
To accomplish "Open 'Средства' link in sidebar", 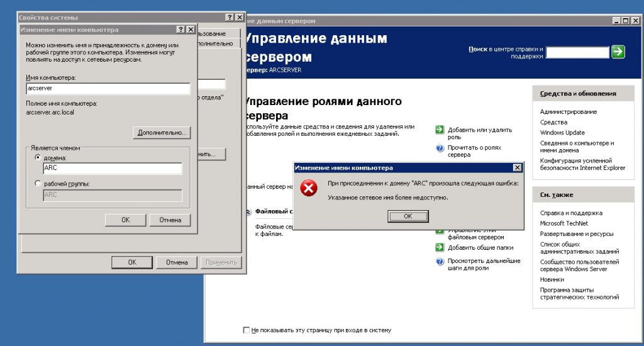I will pos(553,122).
